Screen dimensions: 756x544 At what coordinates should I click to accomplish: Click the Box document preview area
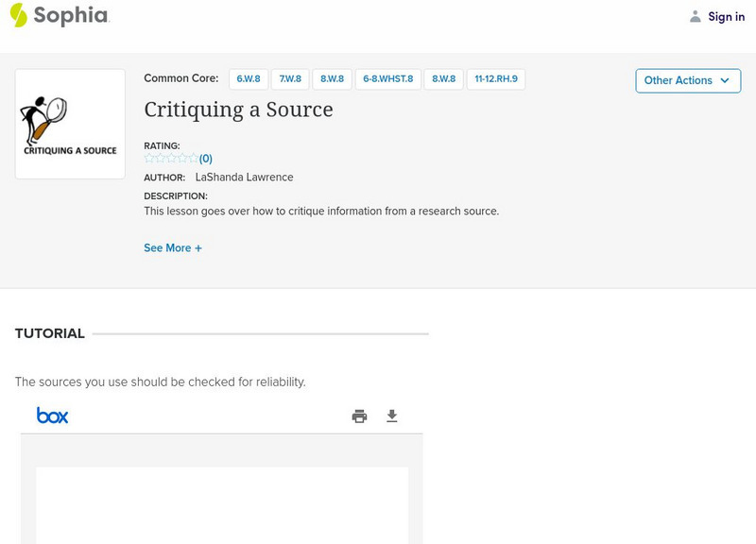tap(222, 504)
